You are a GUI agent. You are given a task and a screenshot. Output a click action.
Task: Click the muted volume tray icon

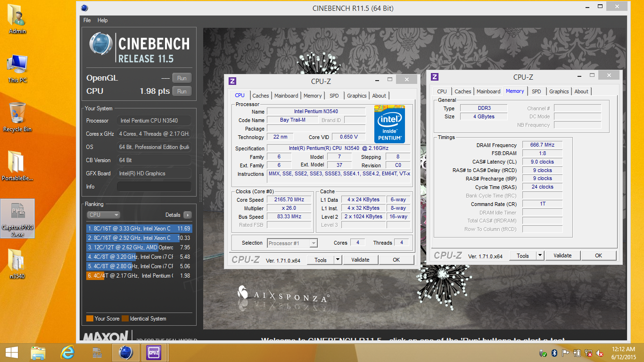pyautogui.click(x=600, y=353)
